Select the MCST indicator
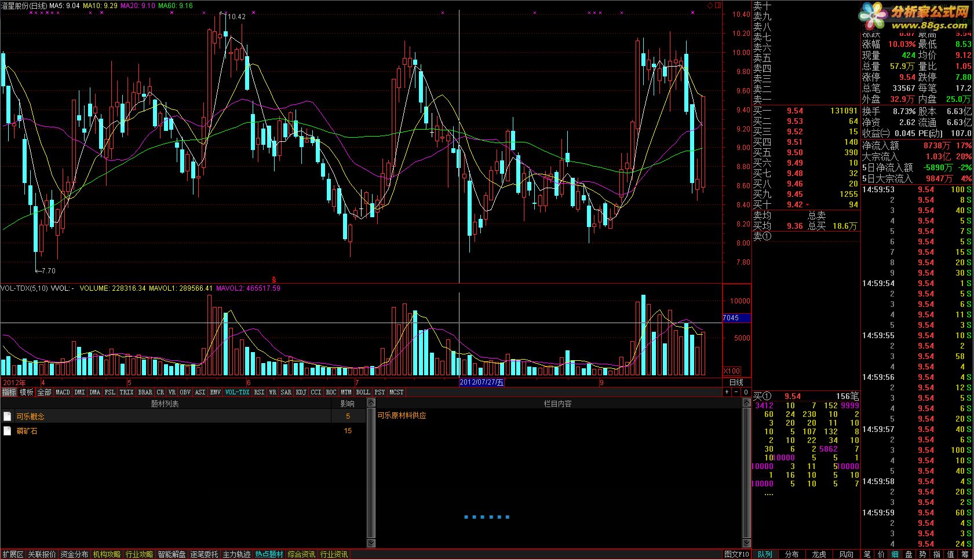974x560 pixels. coord(397,392)
